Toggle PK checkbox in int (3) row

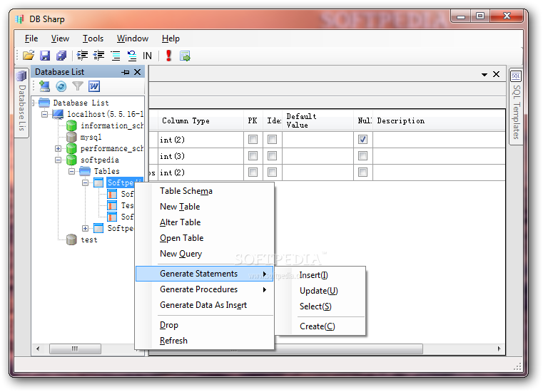tap(253, 155)
